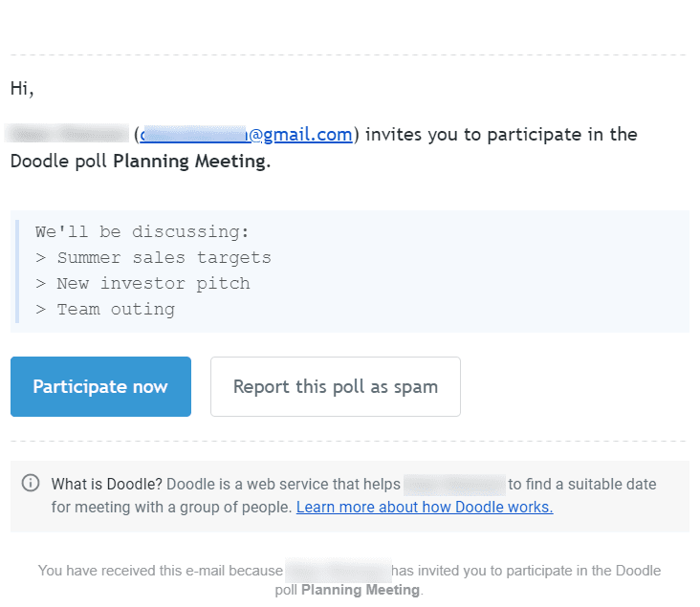Open the sender's gmail.com email link

point(246,135)
